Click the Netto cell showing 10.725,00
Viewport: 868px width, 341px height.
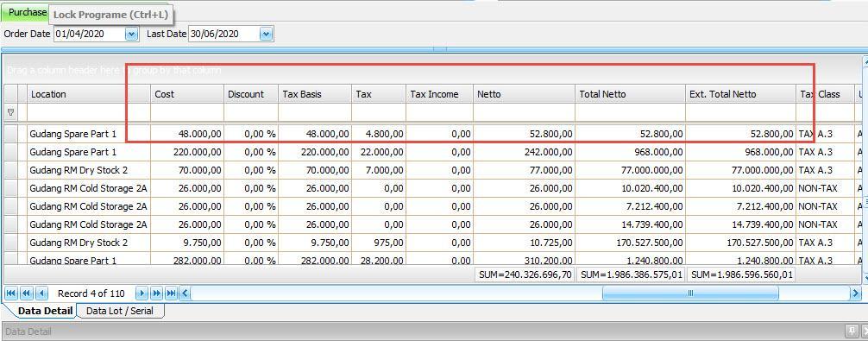point(524,243)
